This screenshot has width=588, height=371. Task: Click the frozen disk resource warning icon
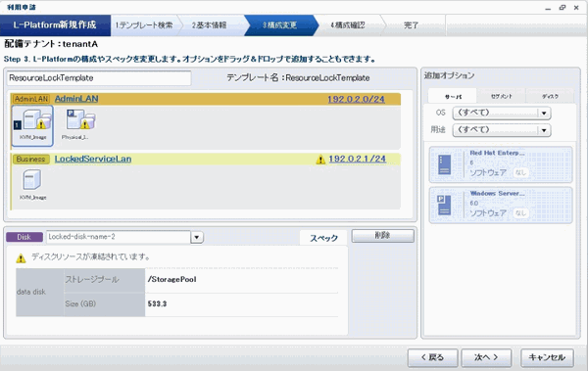click(x=21, y=258)
